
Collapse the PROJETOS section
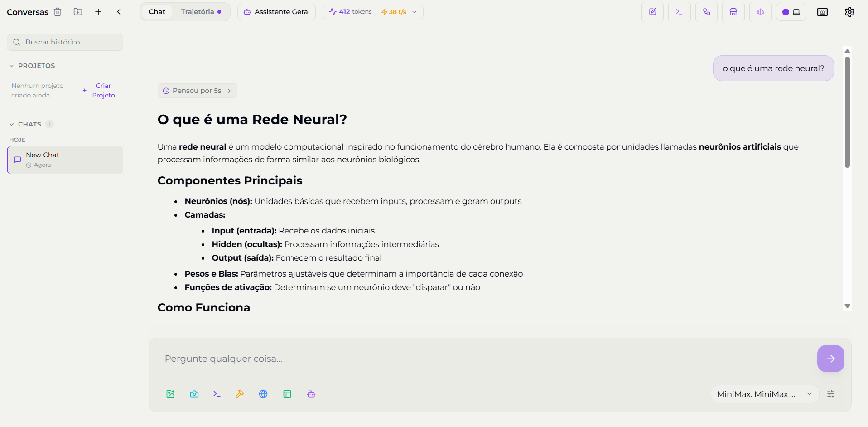click(32, 66)
